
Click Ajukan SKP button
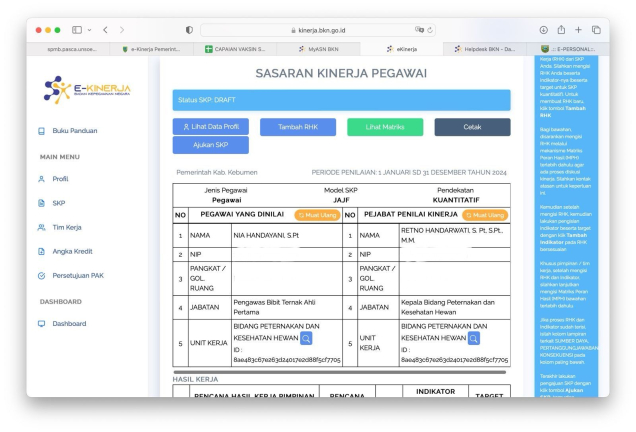(x=211, y=145)
